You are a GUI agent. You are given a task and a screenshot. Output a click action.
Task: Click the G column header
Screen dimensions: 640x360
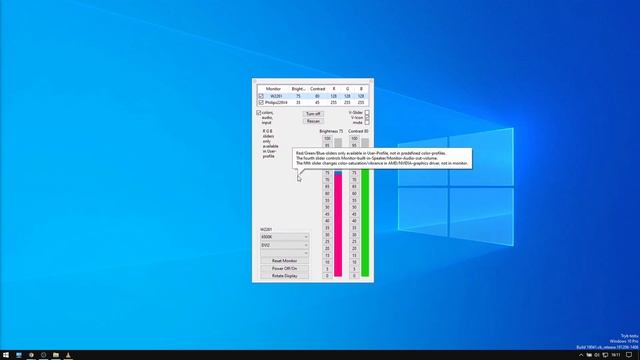coord(347,89)
